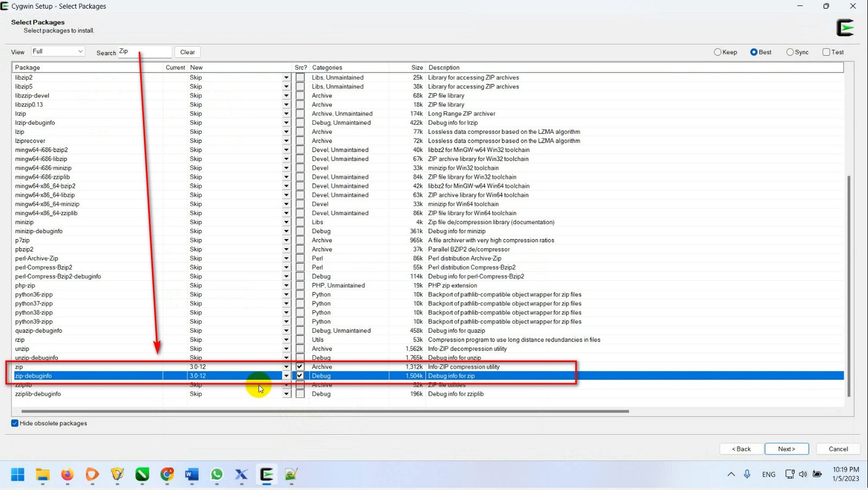Click the microphone tray icon

747,474
